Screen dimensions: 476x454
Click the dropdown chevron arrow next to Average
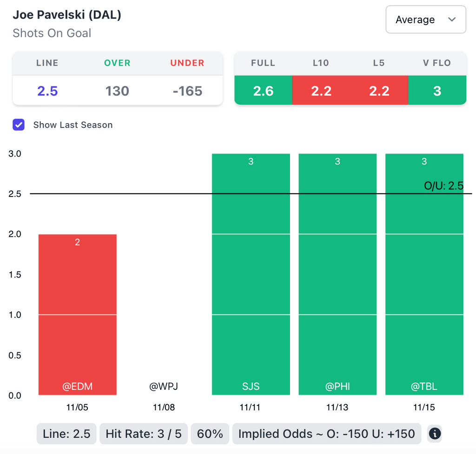[x=451, y=20]
